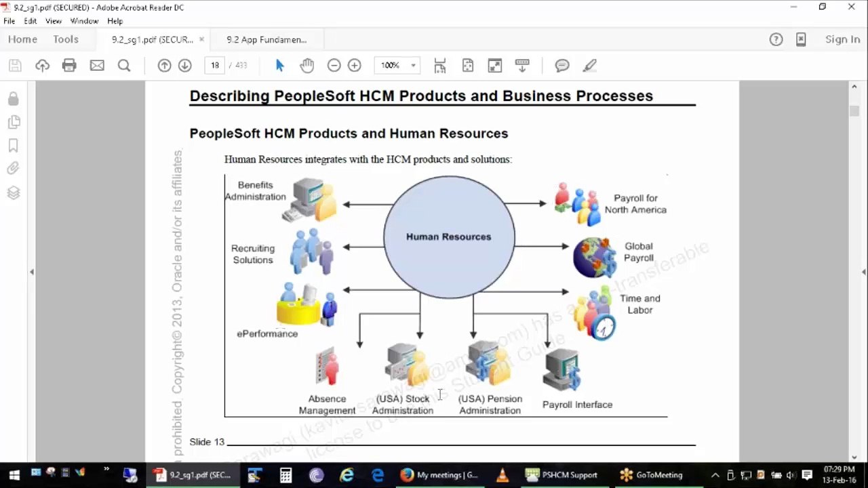Open the Action Center notification icon

click(x=807, y=475)
